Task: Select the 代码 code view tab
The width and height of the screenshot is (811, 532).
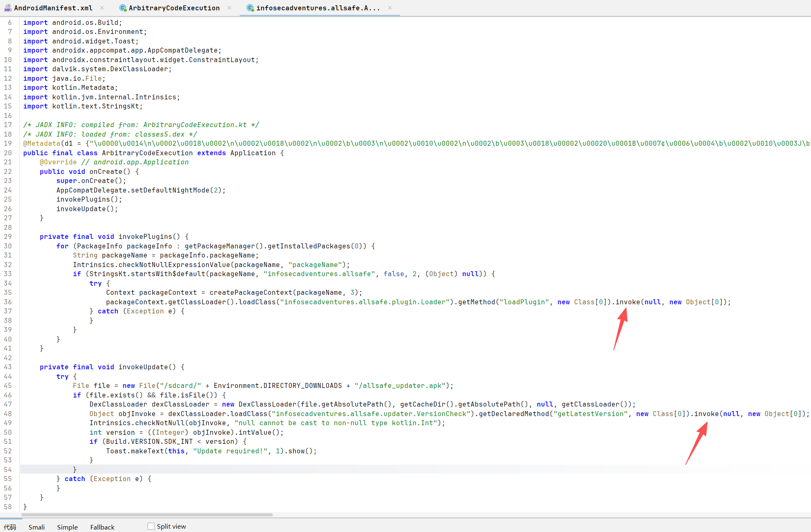Action: pos(10,527)
